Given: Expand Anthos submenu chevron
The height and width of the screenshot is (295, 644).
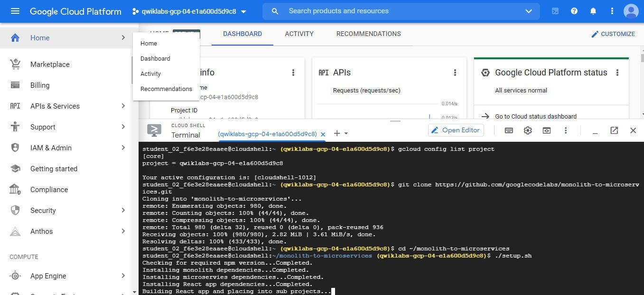Looking at the screenshot, I should click(123, 231).
